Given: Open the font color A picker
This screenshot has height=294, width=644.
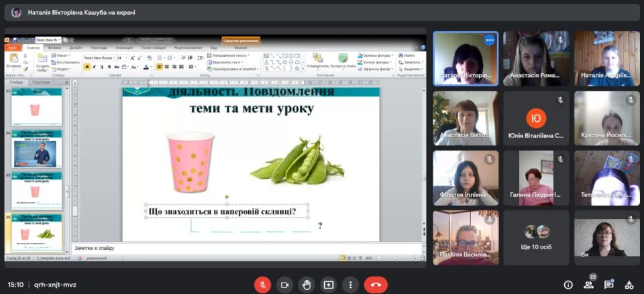Looking at the screenshot, I should (146, 67).
